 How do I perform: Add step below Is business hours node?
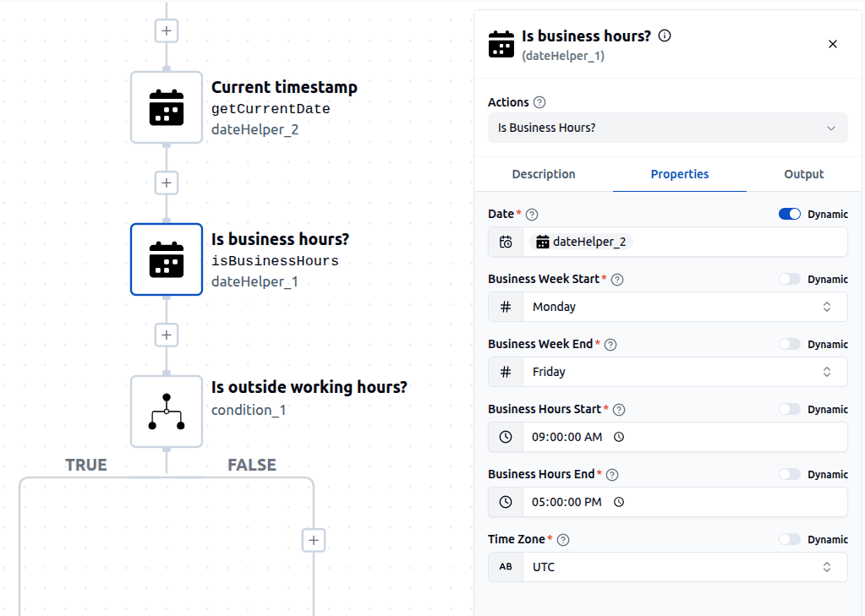[x=167, y=335]
